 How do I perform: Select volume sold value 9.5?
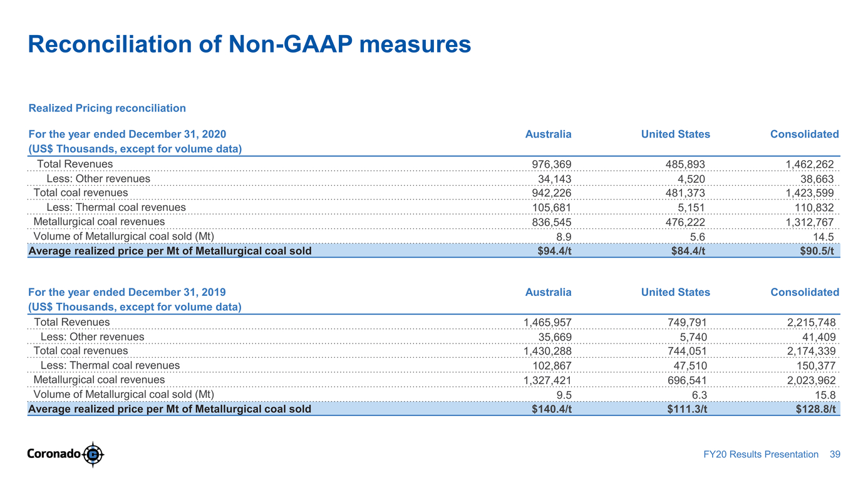564,395
